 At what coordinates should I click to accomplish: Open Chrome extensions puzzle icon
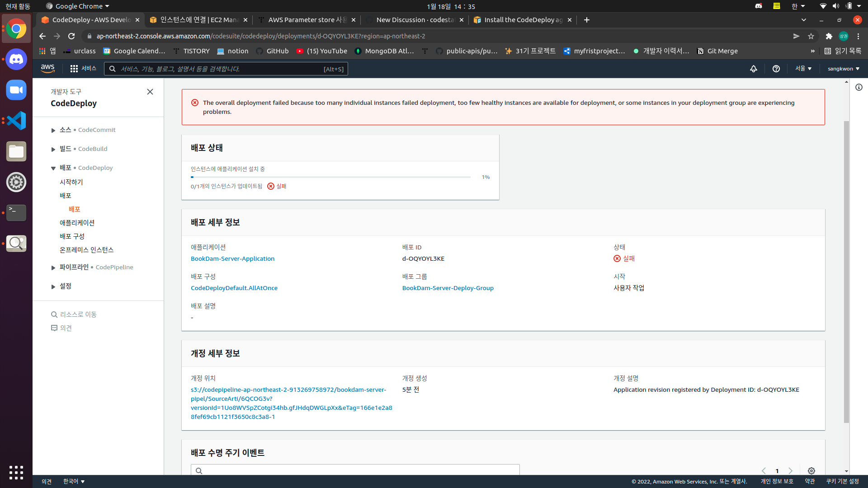click(829, 36)
